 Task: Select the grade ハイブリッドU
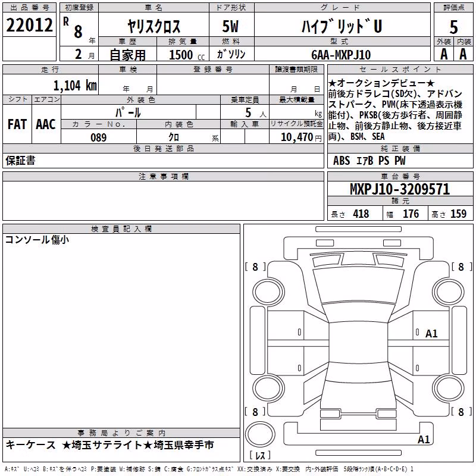tap(342, 26)
